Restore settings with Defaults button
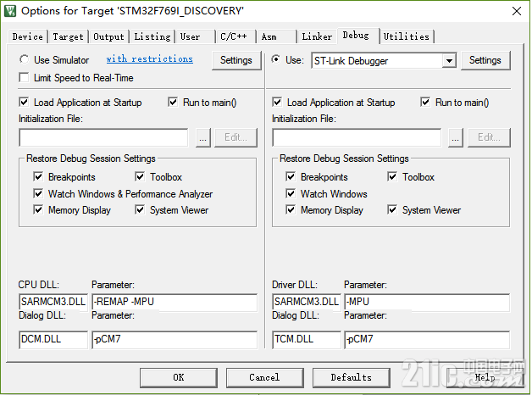Screen dimensions: 532x395 [x=352, y=378]
